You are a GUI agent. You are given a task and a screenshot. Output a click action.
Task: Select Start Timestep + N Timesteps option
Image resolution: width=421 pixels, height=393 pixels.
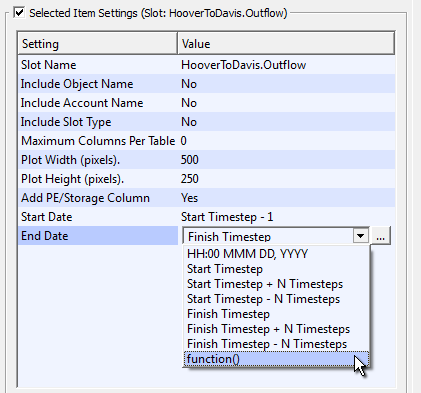click(276, 284)
